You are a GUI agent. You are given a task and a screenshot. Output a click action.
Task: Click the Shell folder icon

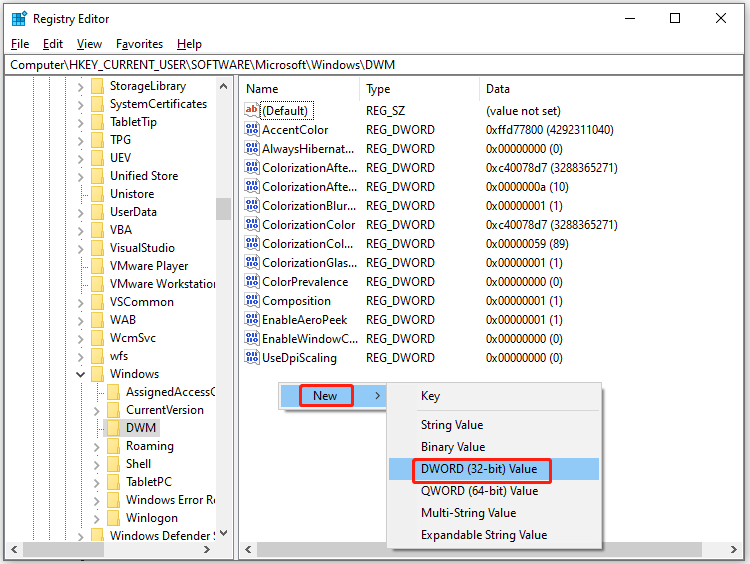tap(113, 464)
